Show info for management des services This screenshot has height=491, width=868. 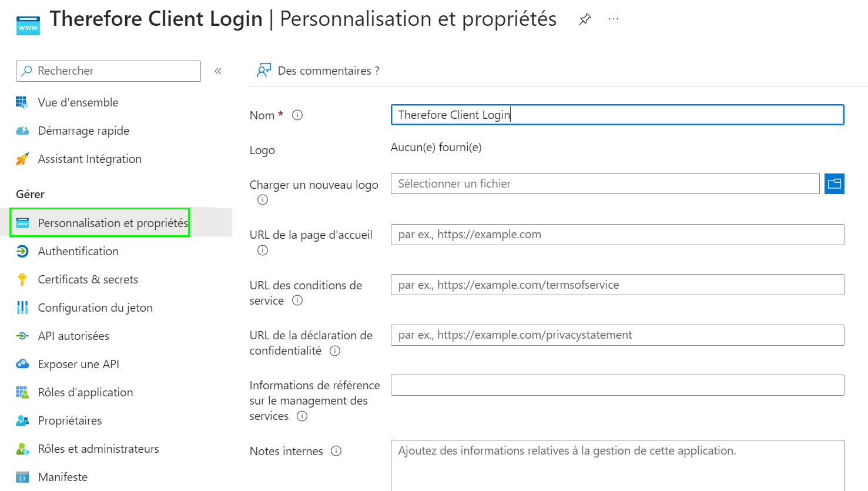pyautogui.click(x=302, y=416)
